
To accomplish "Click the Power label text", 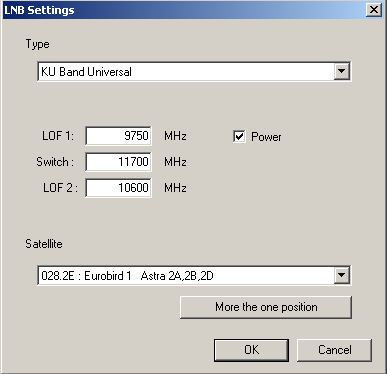I will (x=266, y=137).
